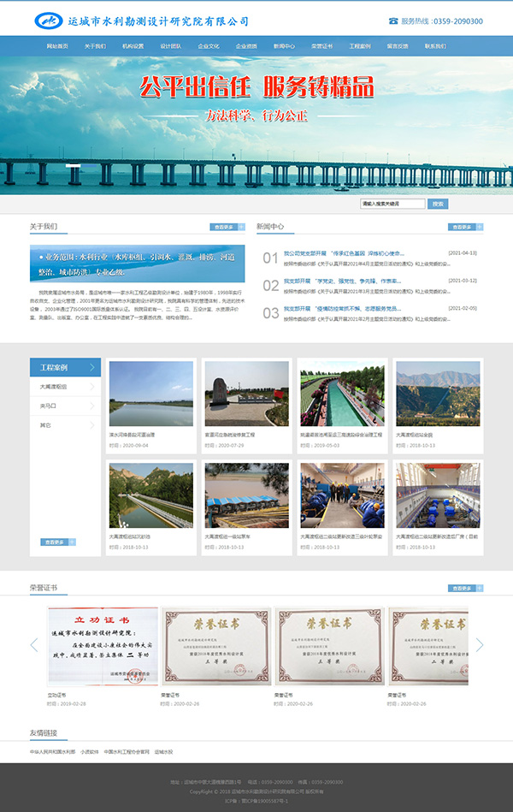The width and height of the screenshot is (513, 812).
Task: Expand the 夹马口 project category
Action: [x=48, y=406]
